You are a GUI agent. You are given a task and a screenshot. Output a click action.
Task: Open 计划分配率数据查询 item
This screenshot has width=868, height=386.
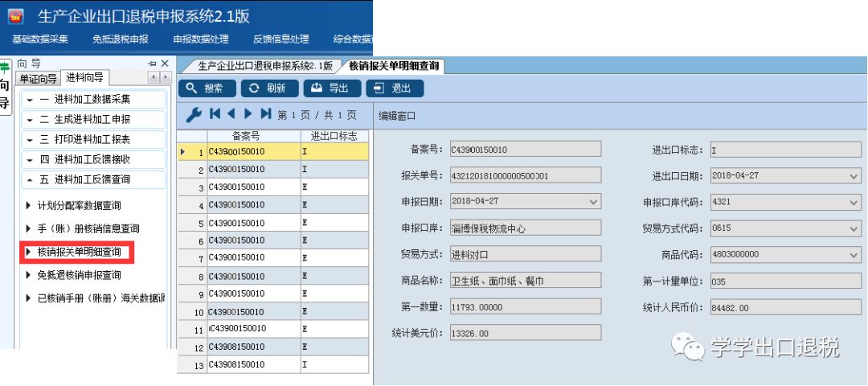click(x=79, y=205)
